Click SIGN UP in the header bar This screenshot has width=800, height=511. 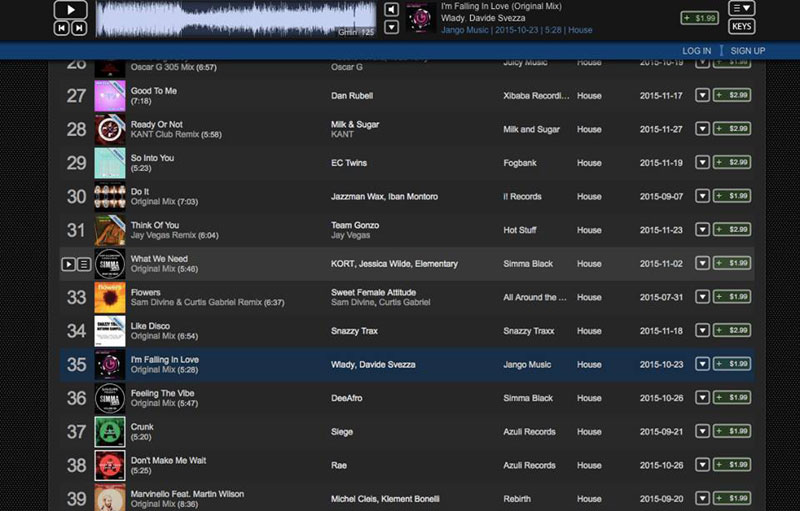coord(748,51)
